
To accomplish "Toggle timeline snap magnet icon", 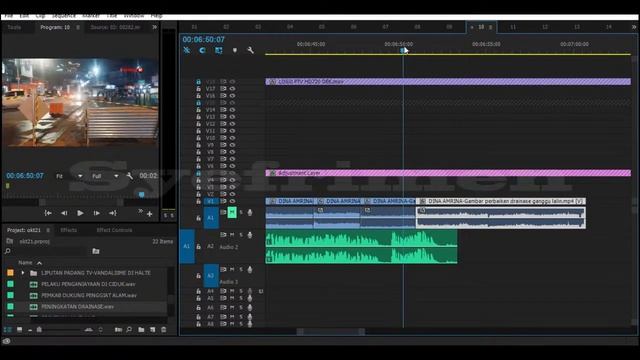I will pyautogui.click(x=202, y=50).
